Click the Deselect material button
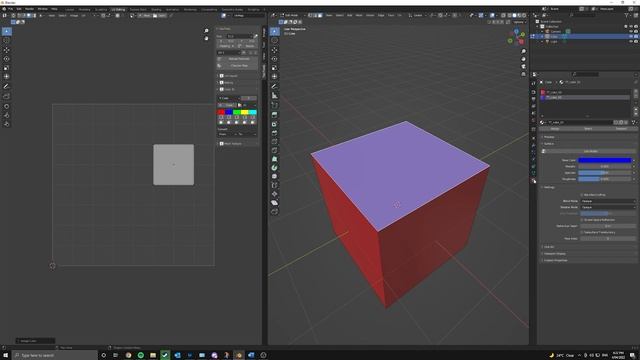Image resolution: width=640 pixels, height=360 pixels. [x=621, y=129]
